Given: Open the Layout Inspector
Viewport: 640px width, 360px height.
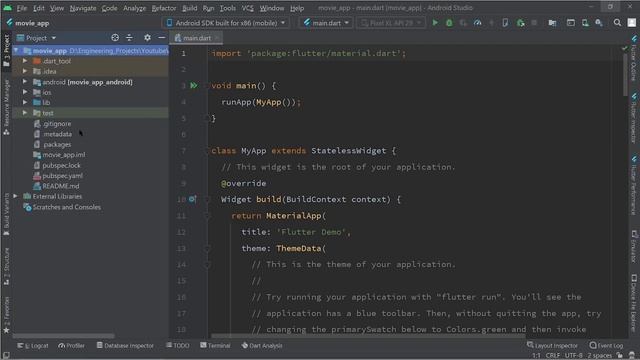Looking at the screenshot, I should tap(552, 346).
